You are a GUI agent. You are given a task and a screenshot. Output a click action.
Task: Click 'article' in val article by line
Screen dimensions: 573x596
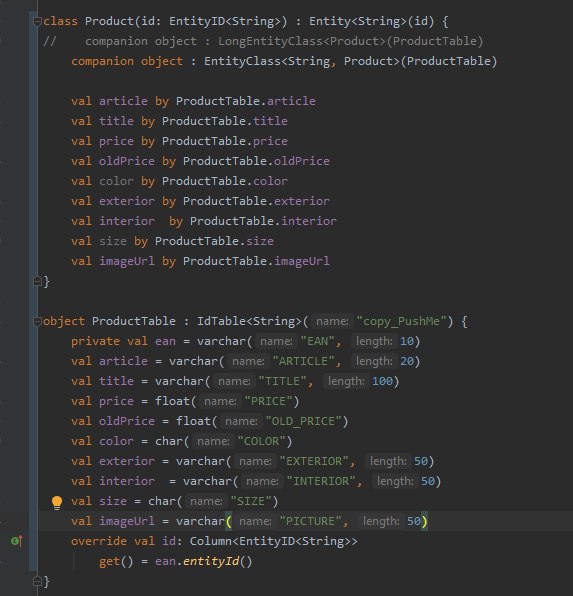pos(123,101)
